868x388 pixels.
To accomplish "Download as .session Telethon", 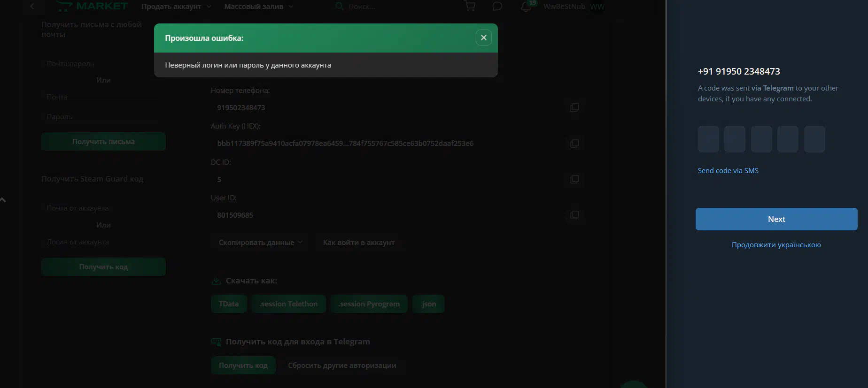I will 288,304.
